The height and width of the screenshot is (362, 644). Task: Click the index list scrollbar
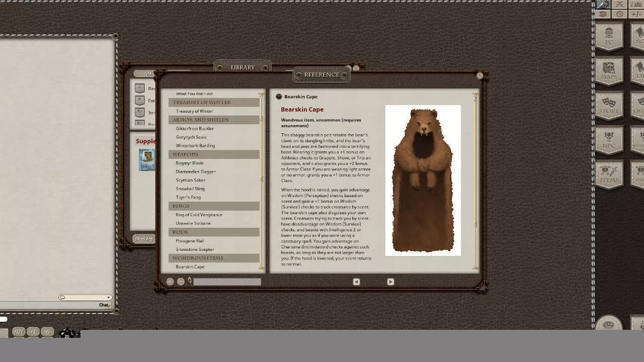[x=262, y=181]
